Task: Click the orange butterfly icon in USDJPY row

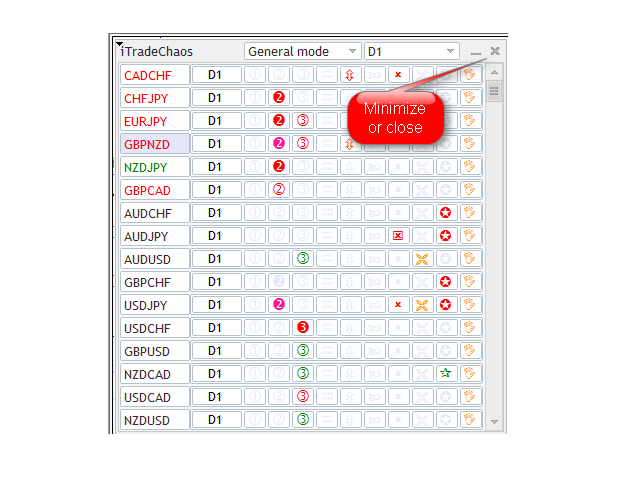Action: (x=422, y=304)
